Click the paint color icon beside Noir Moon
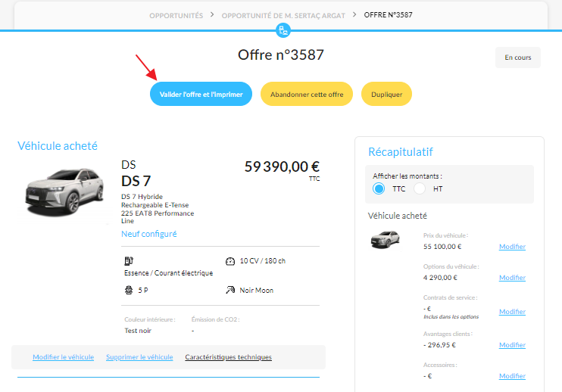 (230, 290)
